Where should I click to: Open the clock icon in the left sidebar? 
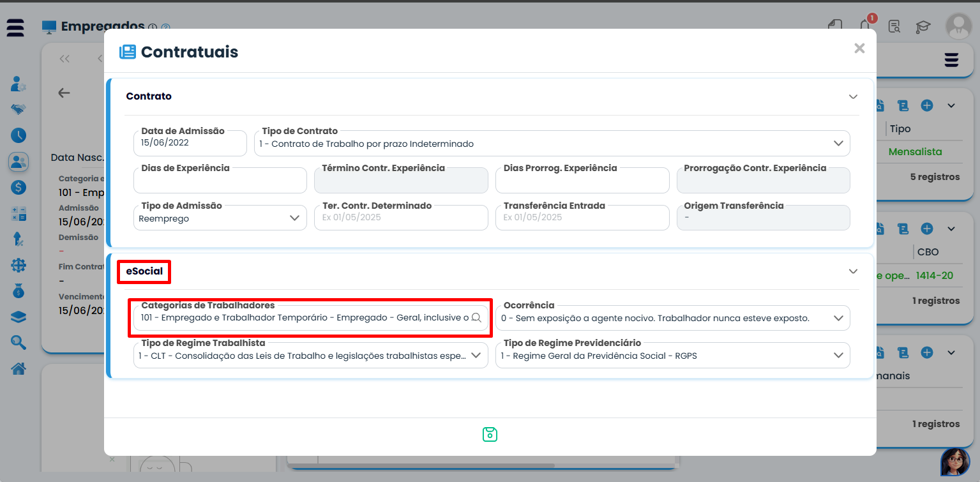(19, 135)
